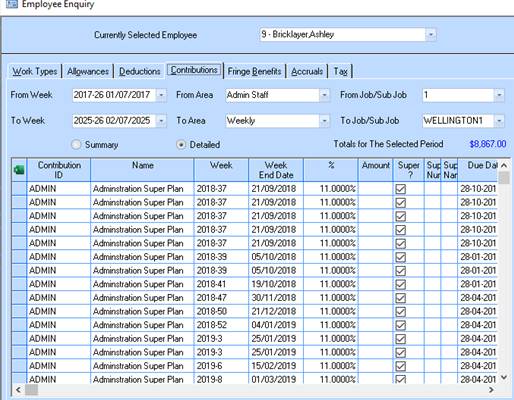Select the Summary radio button

pyautogui.click(x=76, y=145)
